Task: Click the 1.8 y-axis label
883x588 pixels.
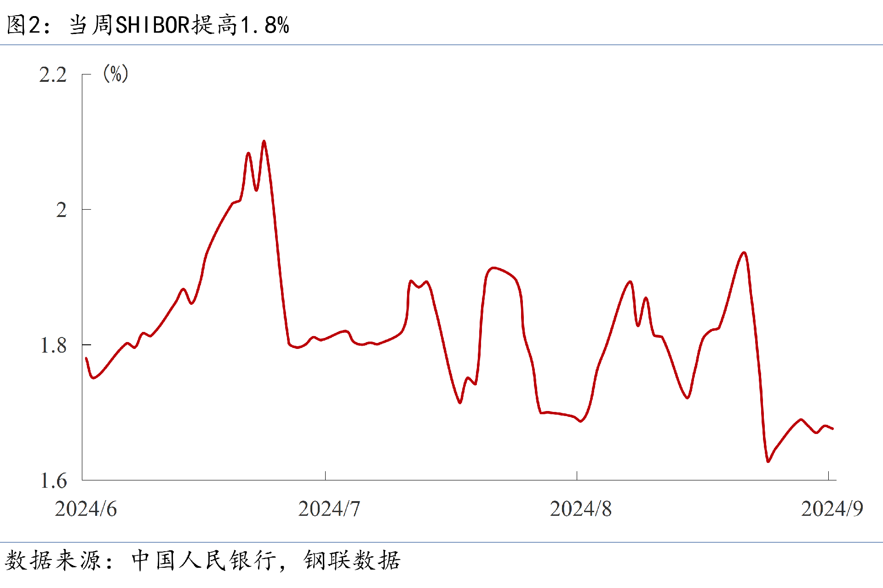Action: (x=53, y=345)
